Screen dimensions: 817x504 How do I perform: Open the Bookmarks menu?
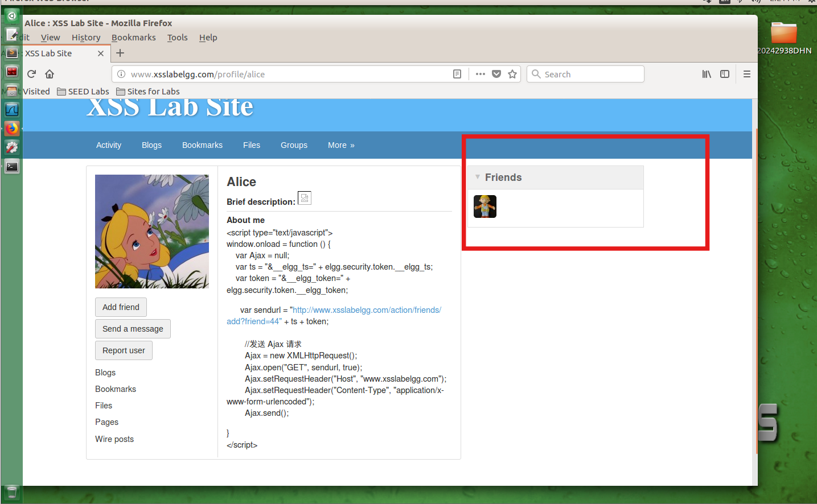tap(134, 38)
